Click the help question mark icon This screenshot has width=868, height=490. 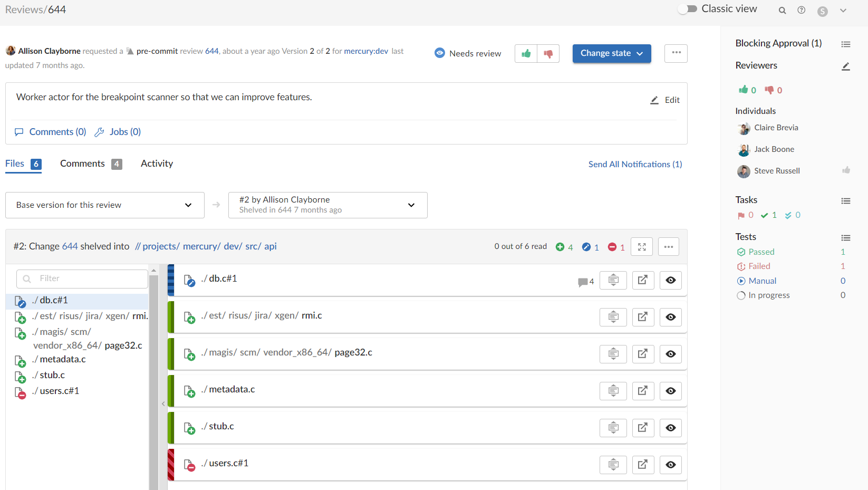(801, 11)
